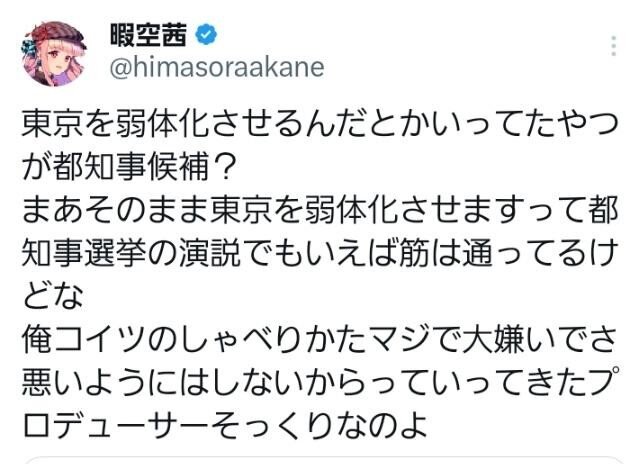The height and width of the screenshot is (464, 638).
Task: Click the blue verified badge
Action: (205, 36)
